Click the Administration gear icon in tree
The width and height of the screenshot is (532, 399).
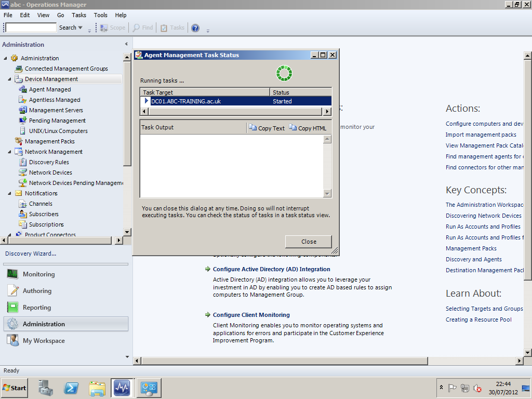tap(14, 58)
